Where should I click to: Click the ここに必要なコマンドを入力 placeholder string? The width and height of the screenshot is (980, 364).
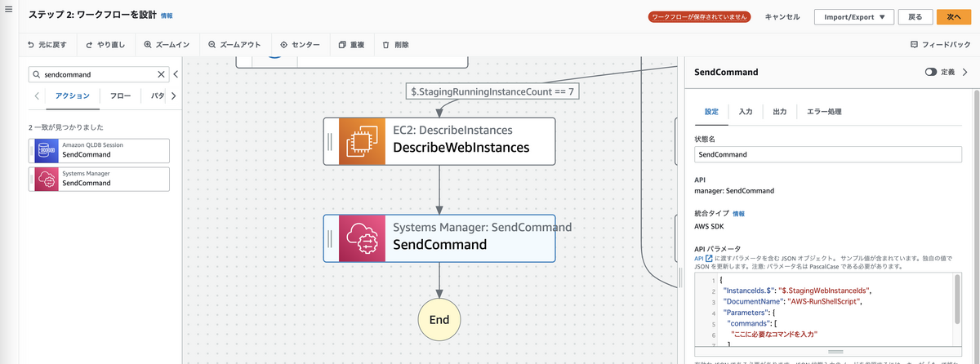(774, 335)
